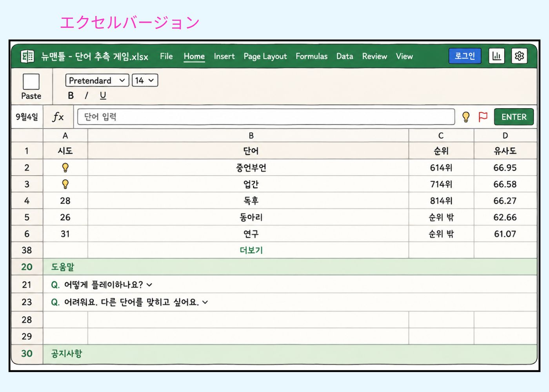Click the fx function icon
The width and height of the screenshot is (549, 392).
click(58, 116)
